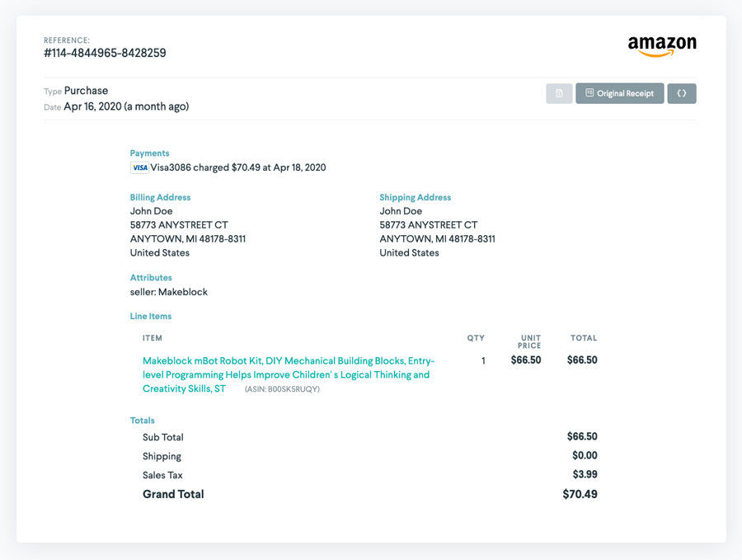Click the Payments section header
The height and width of the screenshot is (560, 742).
click(149, 153)
